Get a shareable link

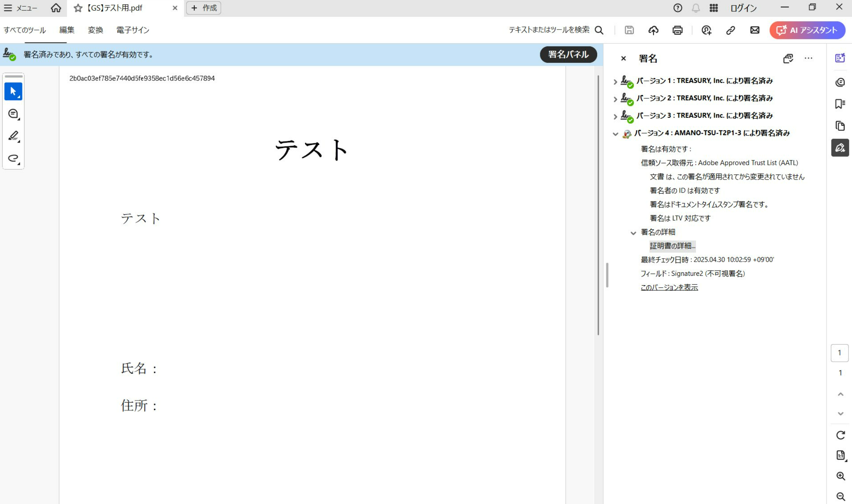click(x=731, y=30)
